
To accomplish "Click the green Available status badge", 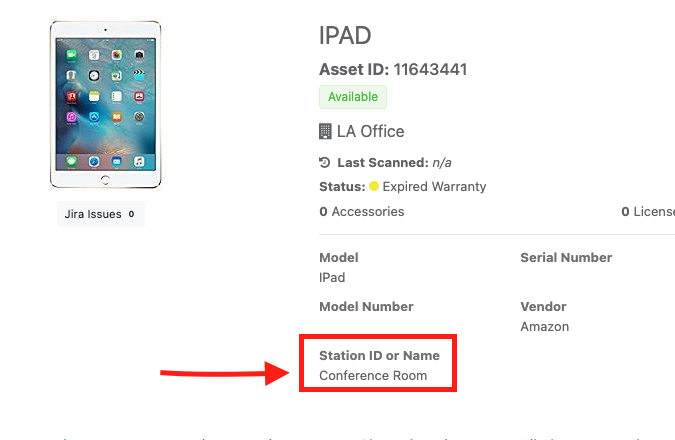I will pos(353,97).
